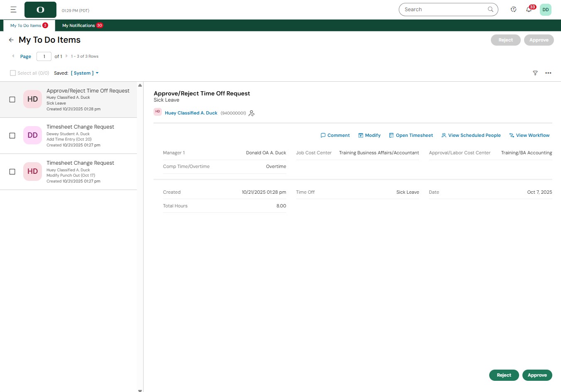The height and width of the screenshot is (392, 561).
Task: Open the filter funnel icon
Action: 535,73
